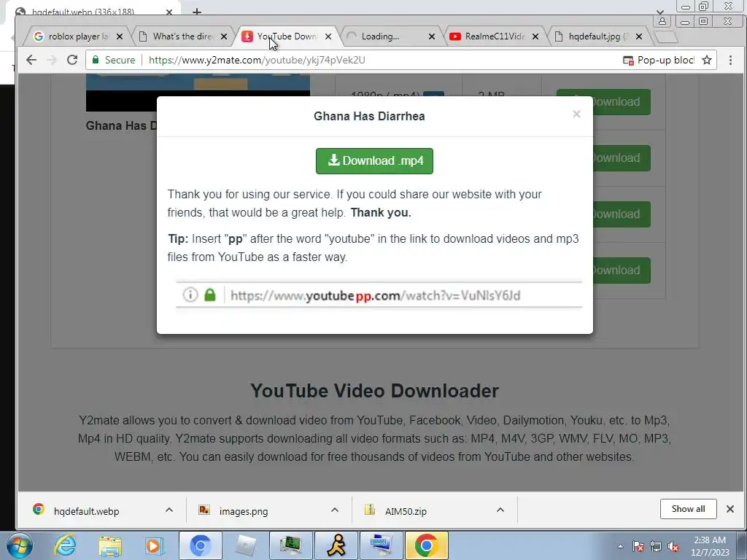Close the roblox player tab
The height and width of the screenshot is (560, 747).
120,36
